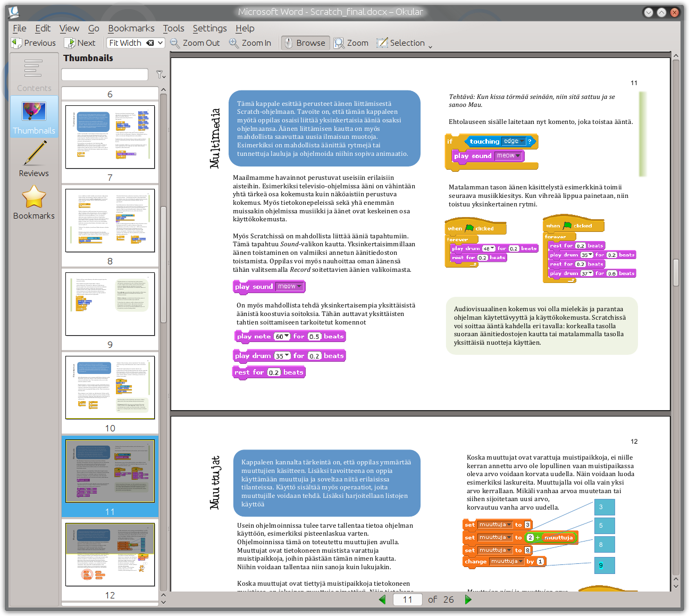Click the 'change muuttuja by 1' block

504,562
